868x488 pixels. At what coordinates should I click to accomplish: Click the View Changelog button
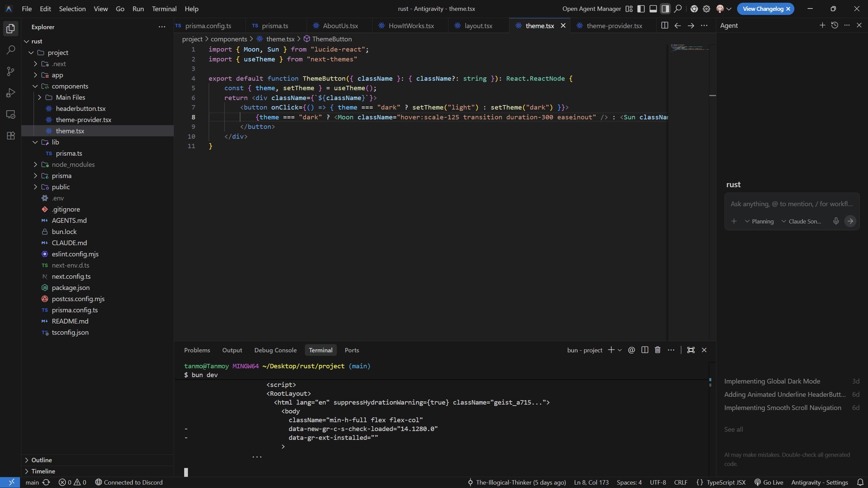pyautogui.click(x=763, y=9)
